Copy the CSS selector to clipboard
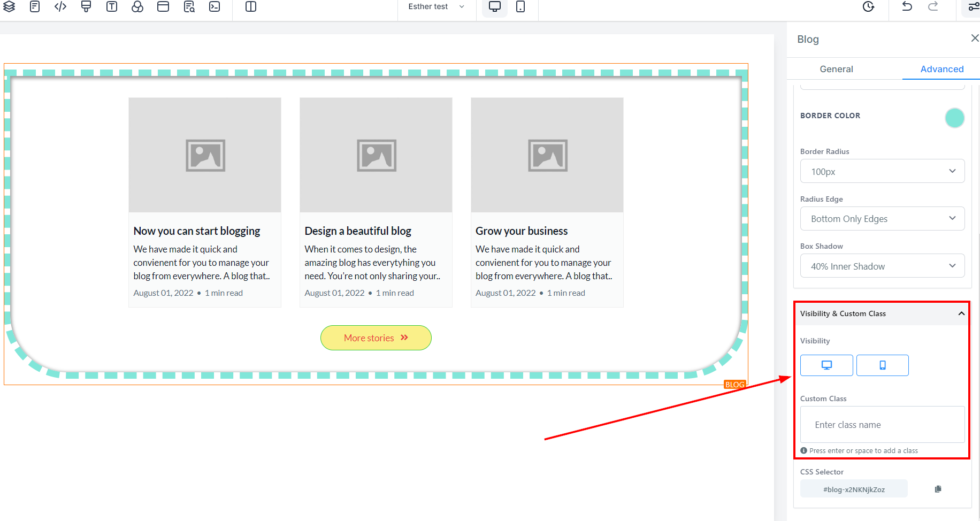Screen dimensions: 980x521 tap(938, 489)
